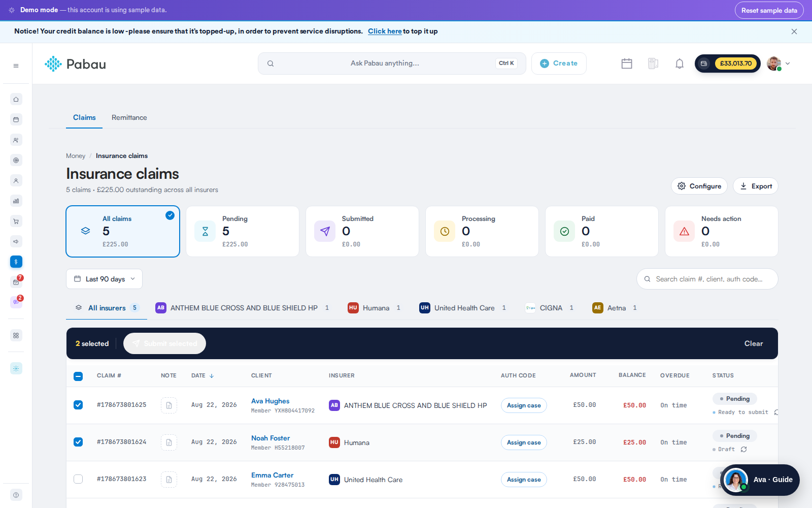
Task: Assign case for Noah Foster claim
Action: (x=524, y=442)
